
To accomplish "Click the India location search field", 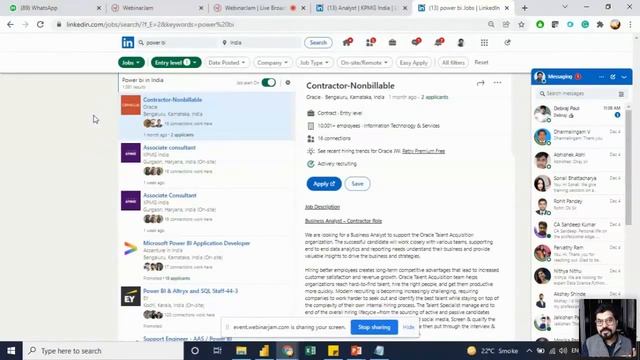I will click(x=261, y=42).
